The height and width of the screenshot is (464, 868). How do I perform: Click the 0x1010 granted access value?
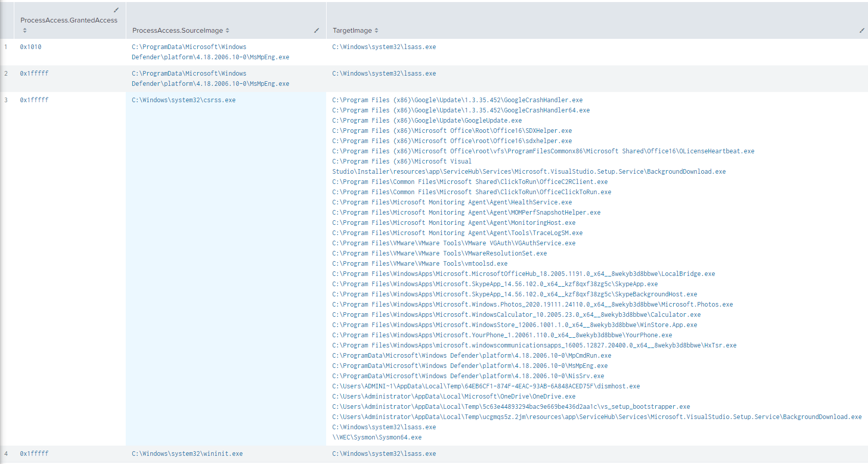(31, 47)
